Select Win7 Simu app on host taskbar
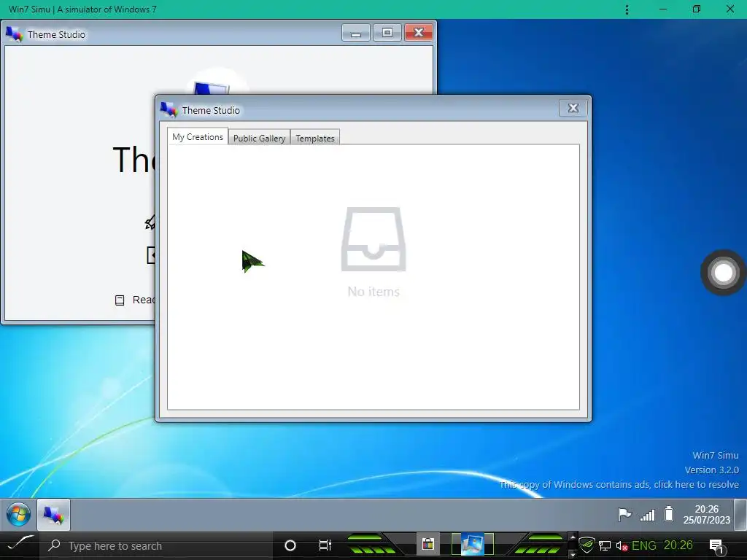The height and width of the screenshot is (560, 747). pos(472,545)
